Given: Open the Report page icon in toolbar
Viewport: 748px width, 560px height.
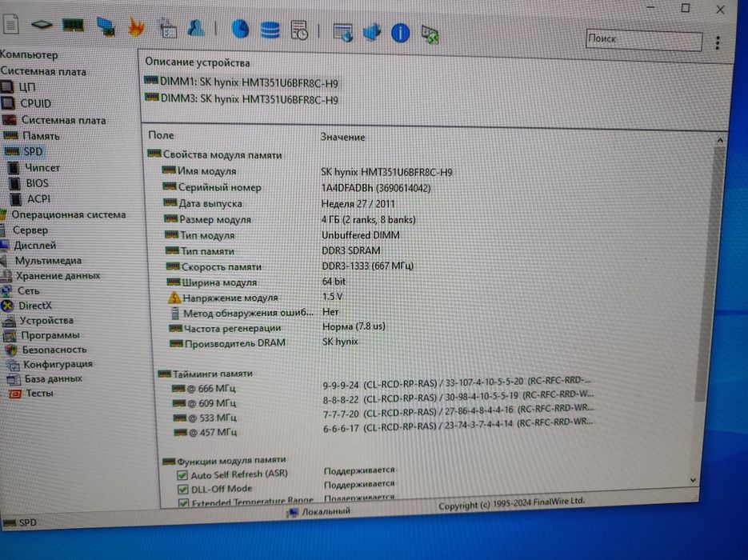Looking at the screenshot, I should click(x=11, y=24).
